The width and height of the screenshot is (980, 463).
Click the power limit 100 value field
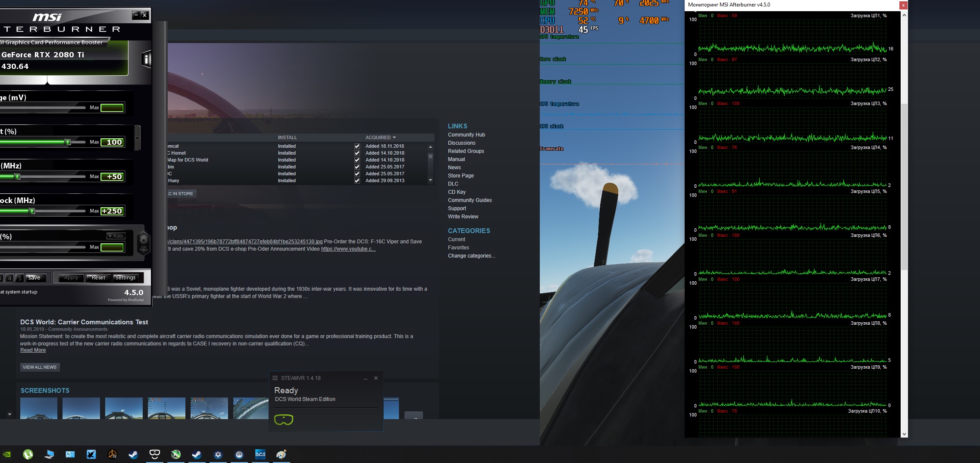click(113, 142)
